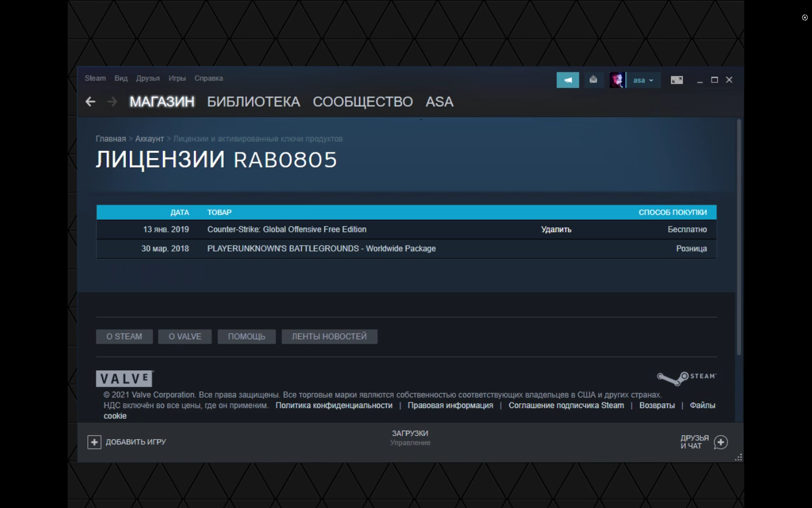812x508 pixels.
Task: Open the Возвраты link
Action: [x=657, y=405]
